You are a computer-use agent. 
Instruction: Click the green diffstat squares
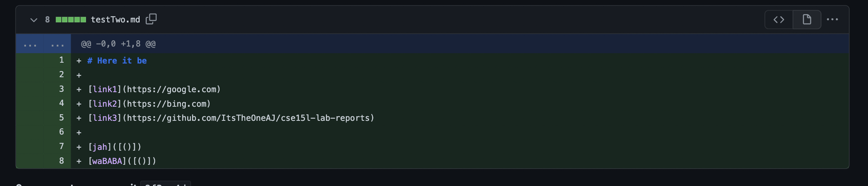coord(71,20)
